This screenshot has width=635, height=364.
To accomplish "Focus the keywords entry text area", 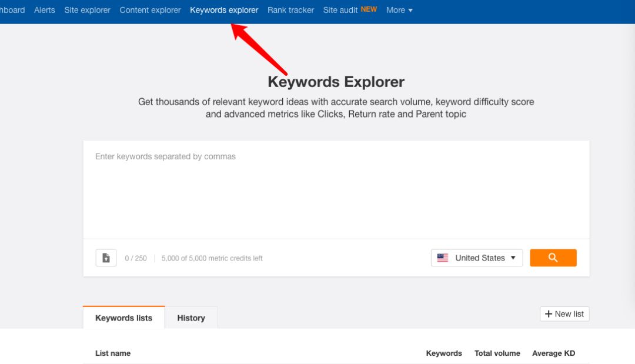I will click(336, 189).
